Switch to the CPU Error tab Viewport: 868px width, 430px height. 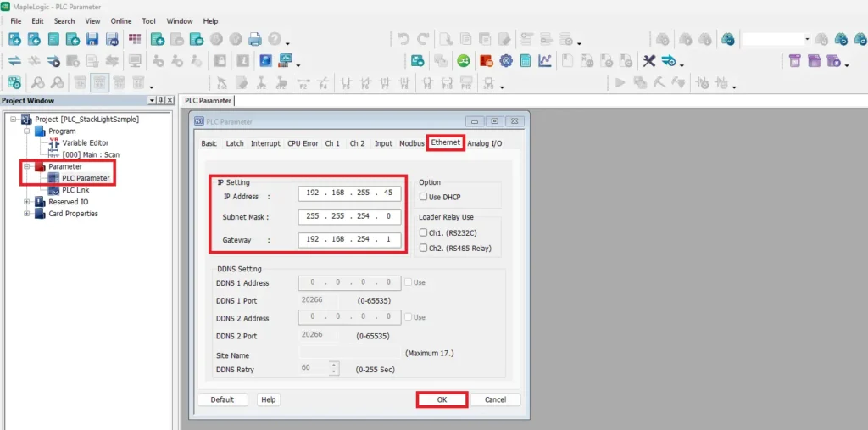pos(303,143)
